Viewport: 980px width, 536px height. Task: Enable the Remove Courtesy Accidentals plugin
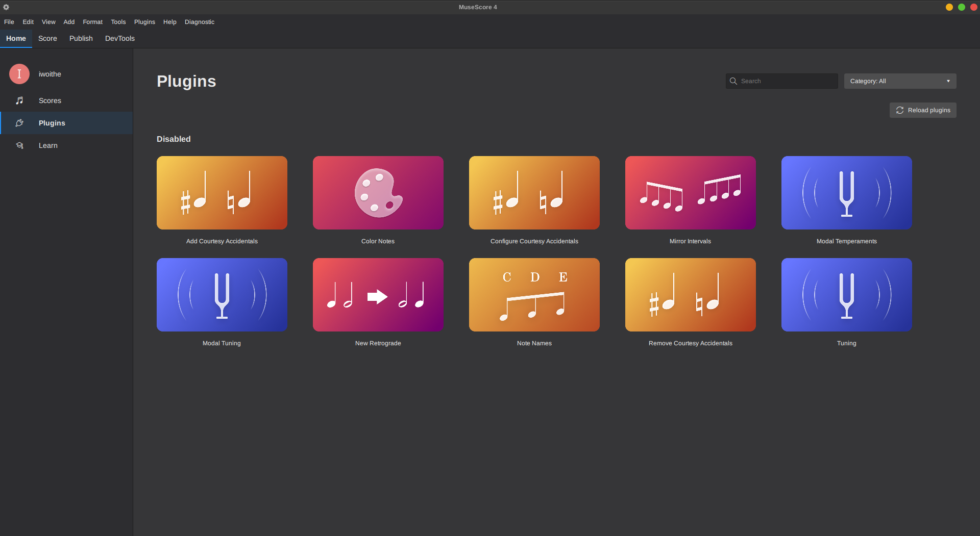pyautogui.click(x=690, y=295)
